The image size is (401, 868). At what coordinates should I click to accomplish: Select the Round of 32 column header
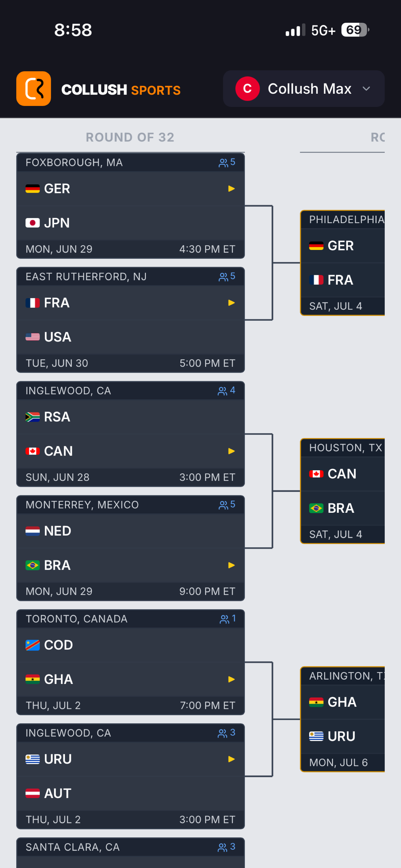click(130, 137)
